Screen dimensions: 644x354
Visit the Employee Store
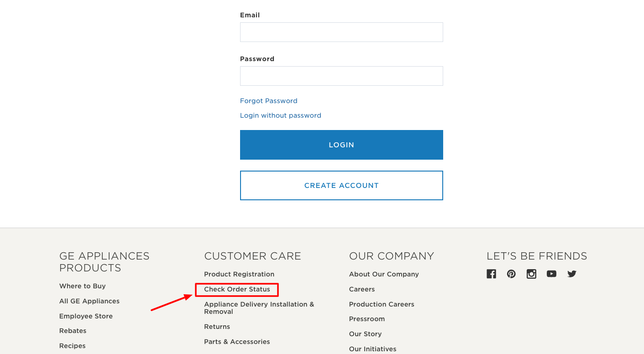[x=86, y=316]
